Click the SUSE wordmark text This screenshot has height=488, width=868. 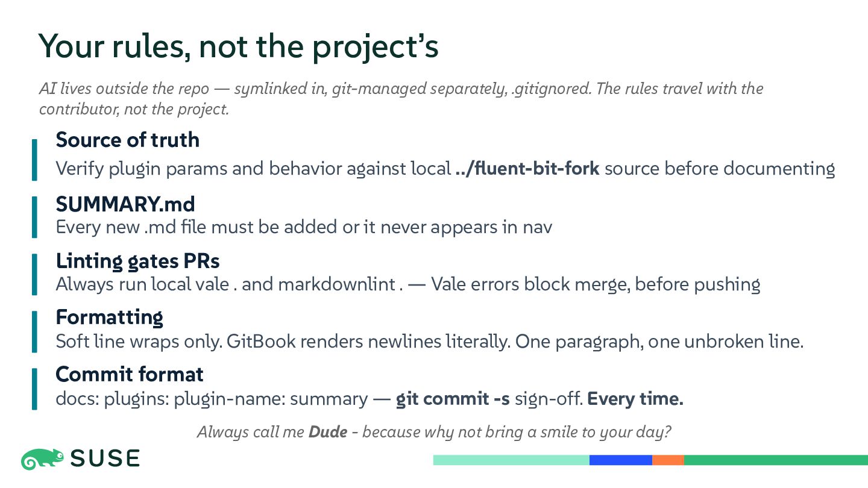tap(105, 459)
